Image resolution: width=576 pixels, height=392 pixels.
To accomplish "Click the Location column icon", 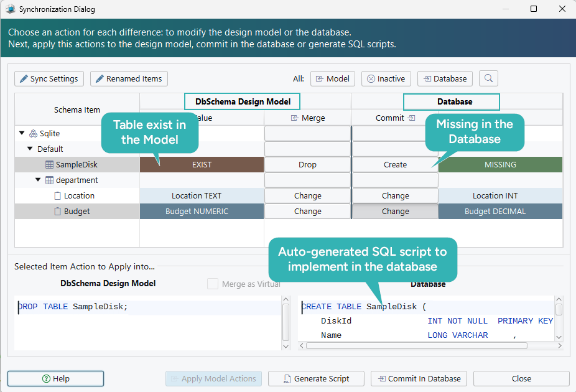I will click(57, 196).
